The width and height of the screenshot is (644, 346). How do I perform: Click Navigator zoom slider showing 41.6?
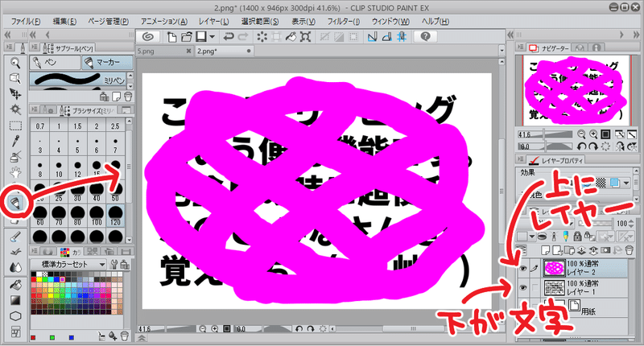click(x=544, y=134)
